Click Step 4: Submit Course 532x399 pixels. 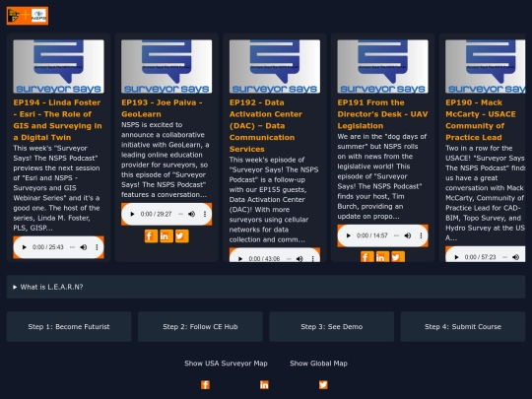click(x=463, y=327)
